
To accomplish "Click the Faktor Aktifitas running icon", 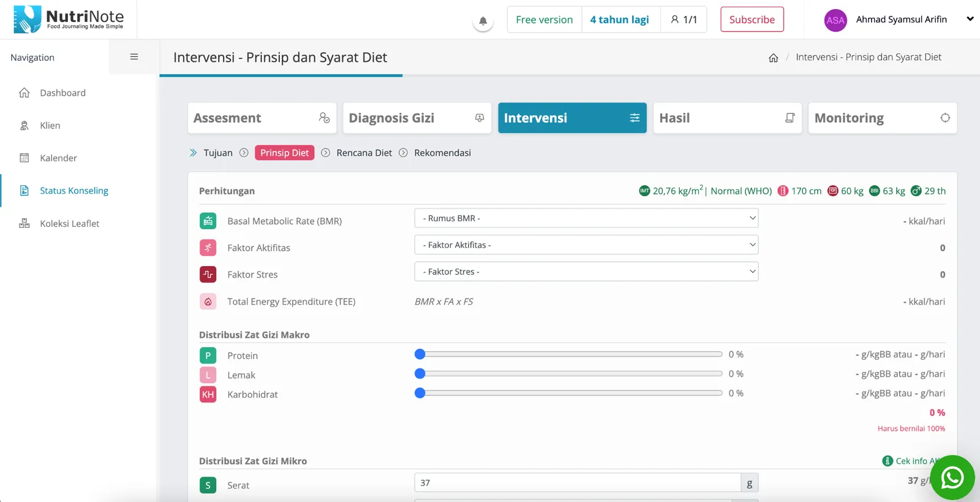I will 208,248.
